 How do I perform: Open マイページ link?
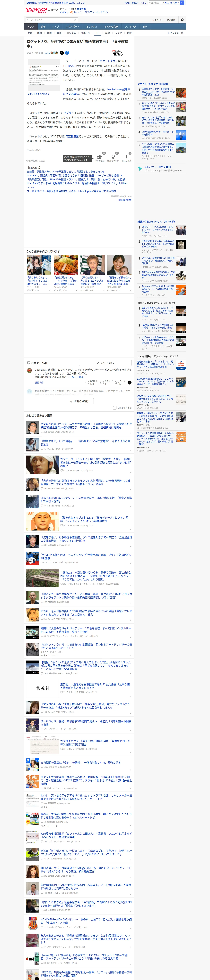pos(157,20)
